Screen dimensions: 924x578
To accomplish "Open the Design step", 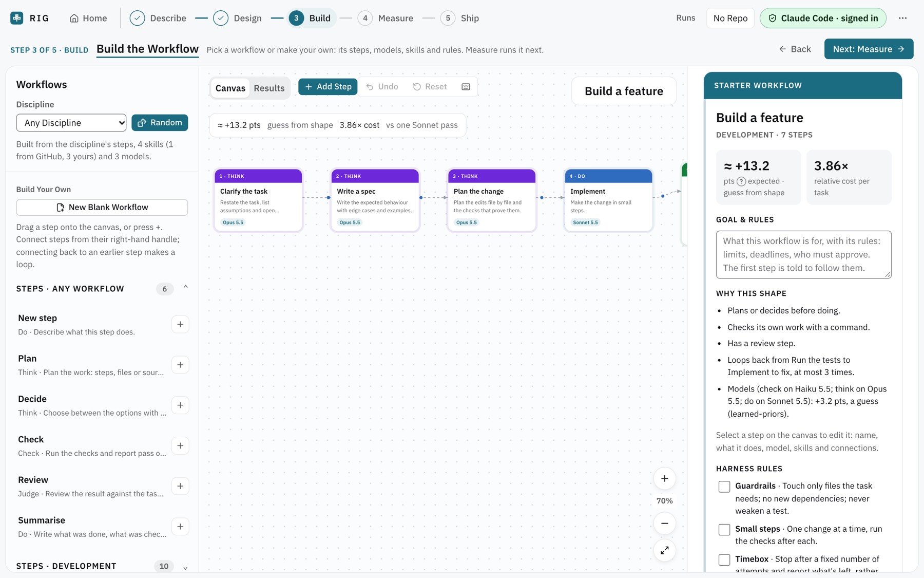I will tap(238, 18).
